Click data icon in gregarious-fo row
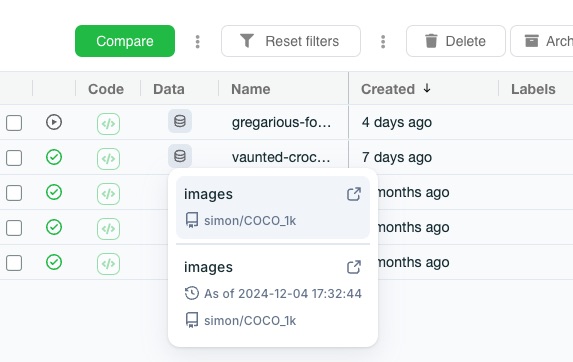Image resolution: width=573 pixels, height=362 pixels. click(x=180, y=121)
